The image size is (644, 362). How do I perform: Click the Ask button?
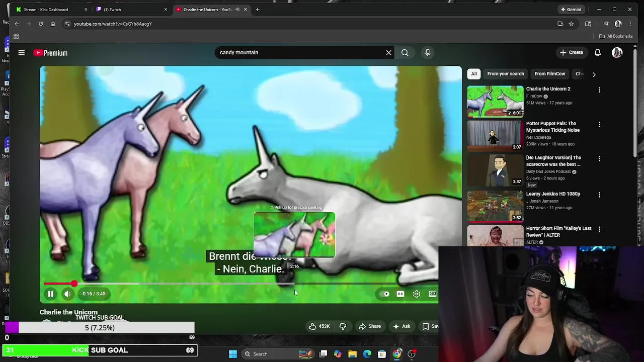(x=401, y=326)
